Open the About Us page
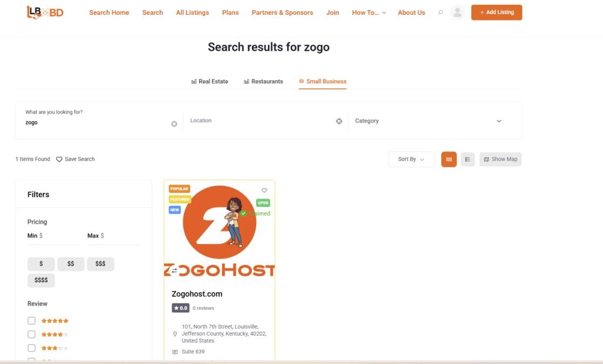The height and width of the screenshot is (364, 603). point(412,13)
